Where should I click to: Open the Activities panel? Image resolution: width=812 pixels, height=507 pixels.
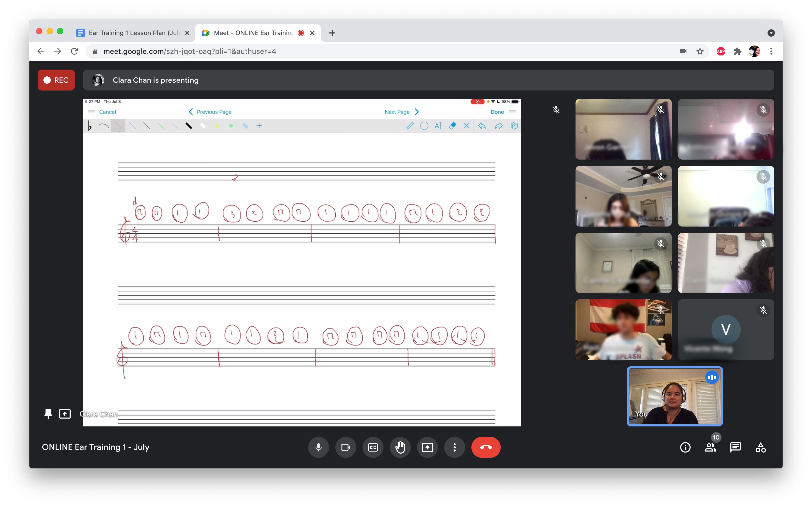pos(760,447)
